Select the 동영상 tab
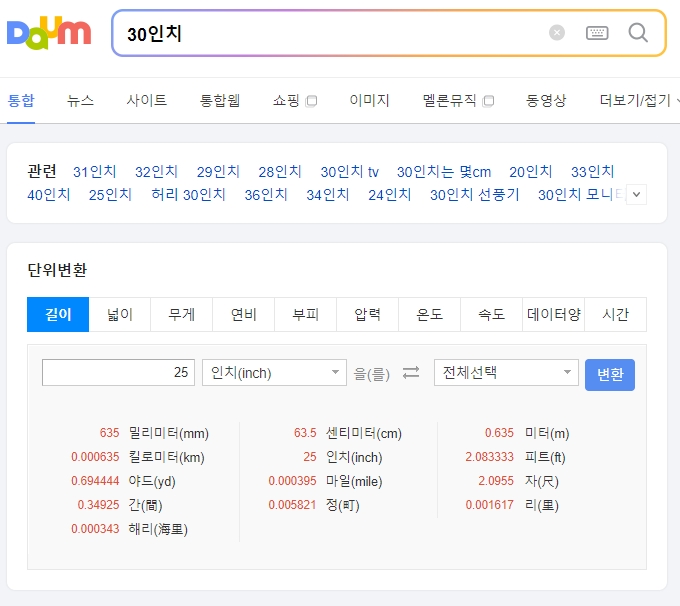 pos(546,101)
